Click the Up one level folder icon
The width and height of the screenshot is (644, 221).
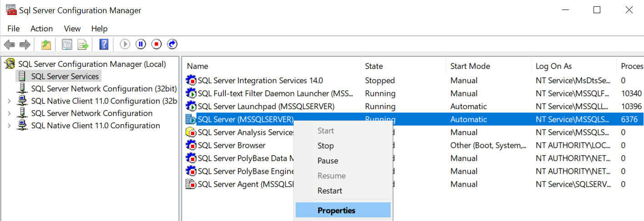click(46, 45)
